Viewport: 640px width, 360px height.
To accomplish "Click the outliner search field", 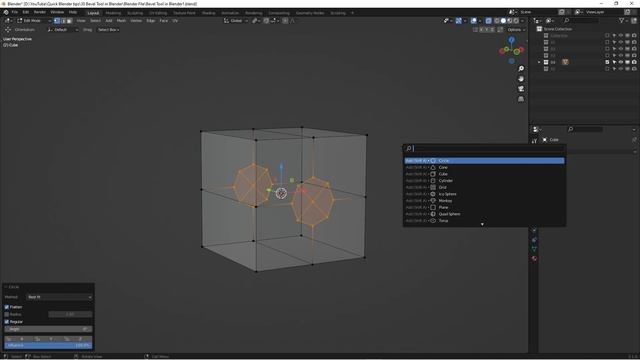I will [581, 20].
